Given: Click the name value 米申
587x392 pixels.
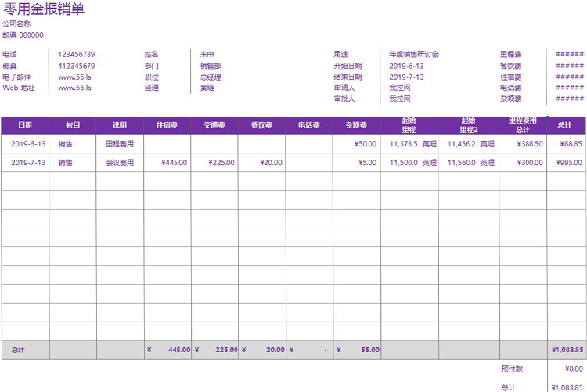Looking at the screenshot, I should tap(207, 54).
